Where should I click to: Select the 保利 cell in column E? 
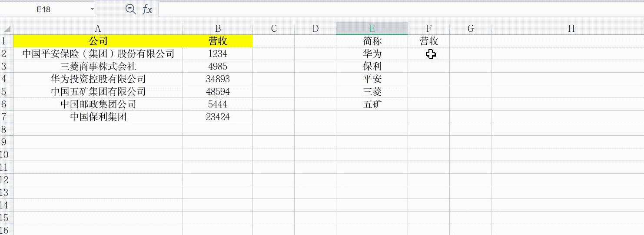[372, 67]
